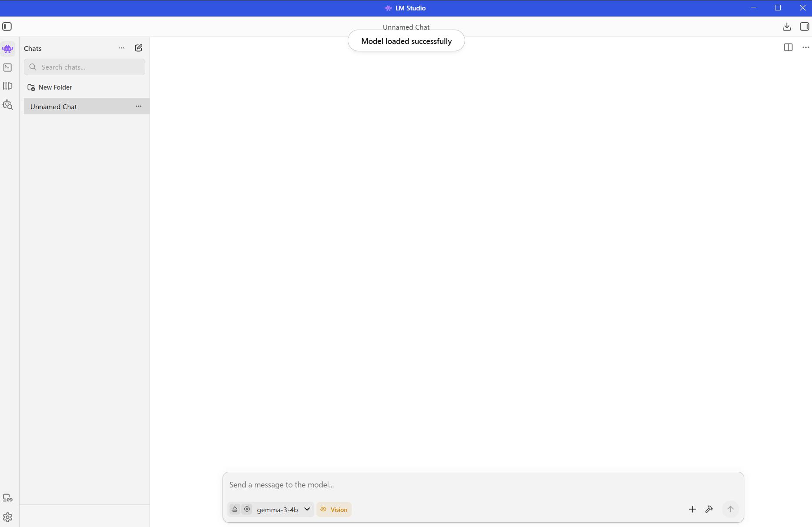Open the Developer terminal sidebar icon
This screenshot has height=527, width=812.
coord(8,67)
